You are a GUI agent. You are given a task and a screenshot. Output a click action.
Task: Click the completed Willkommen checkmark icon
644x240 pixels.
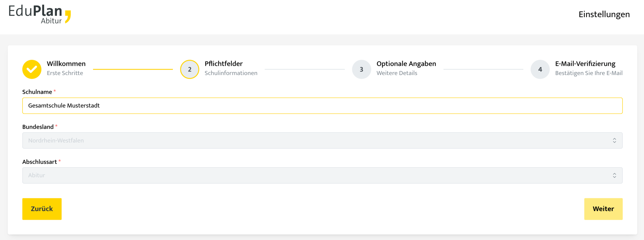[32, 69]
